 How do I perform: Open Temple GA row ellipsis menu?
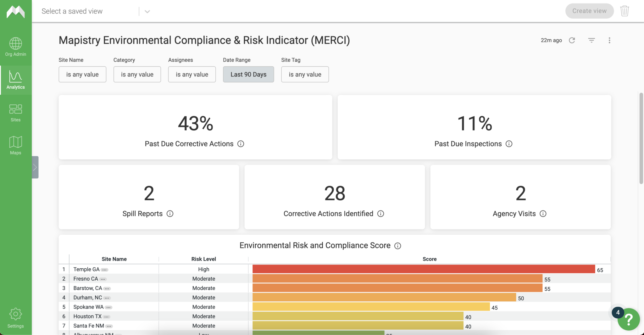pos(104,270)
